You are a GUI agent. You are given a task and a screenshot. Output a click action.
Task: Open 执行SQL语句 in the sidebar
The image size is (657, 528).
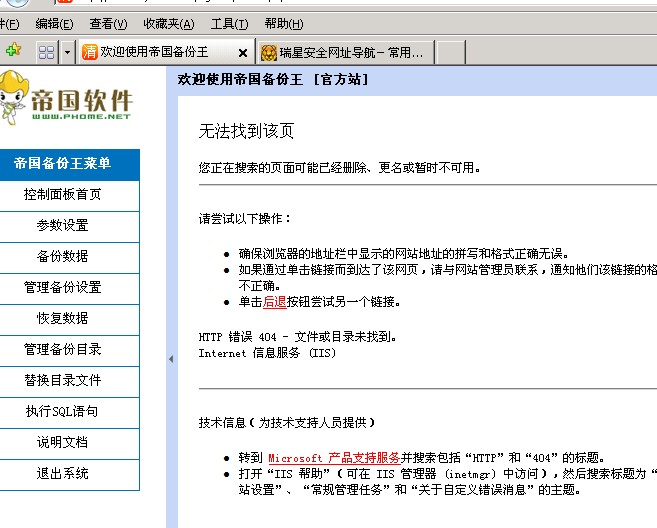[70, 412]
